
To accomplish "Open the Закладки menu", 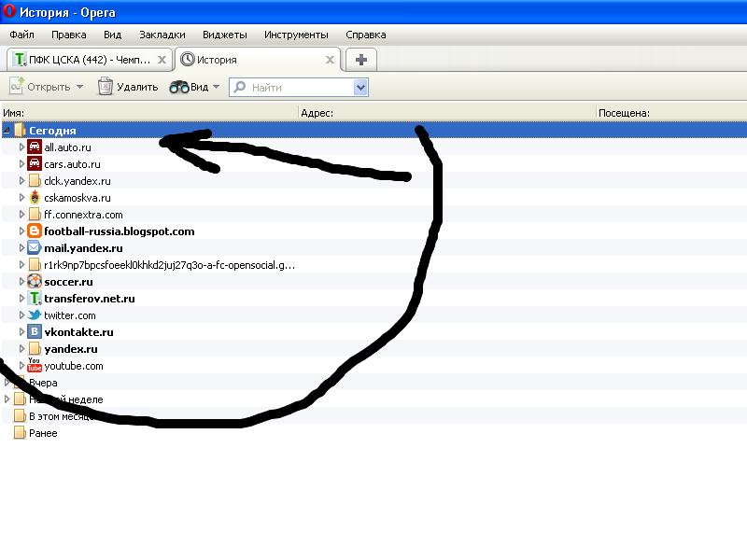I will [162, 35].
